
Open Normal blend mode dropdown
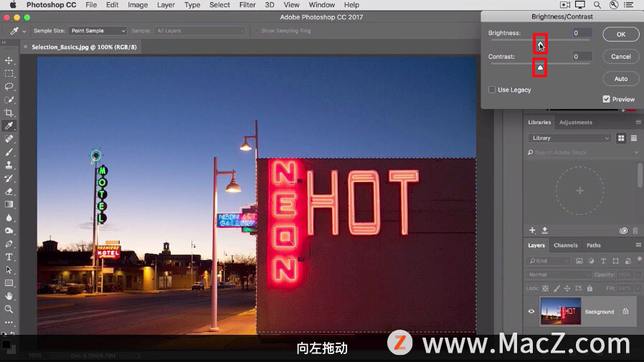[x=558, y=275]
